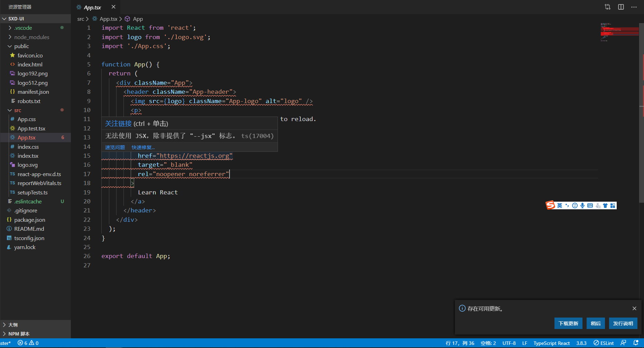The height and width of the screenshot is (348, 644).
Task: Change file encoding UTF-8
Action: (x=509, y=343)
